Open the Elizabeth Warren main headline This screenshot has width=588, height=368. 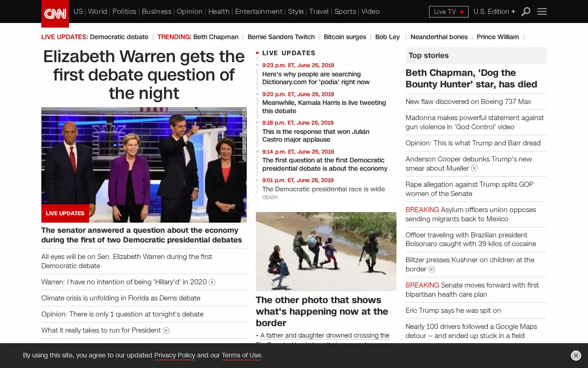pyautogui.click(x=144, y=75)
